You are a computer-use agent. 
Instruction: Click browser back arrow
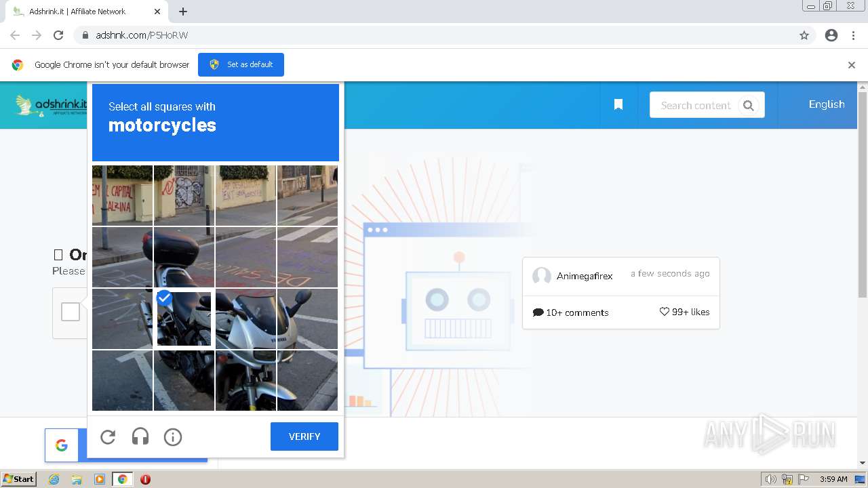(x=15, y=35)
